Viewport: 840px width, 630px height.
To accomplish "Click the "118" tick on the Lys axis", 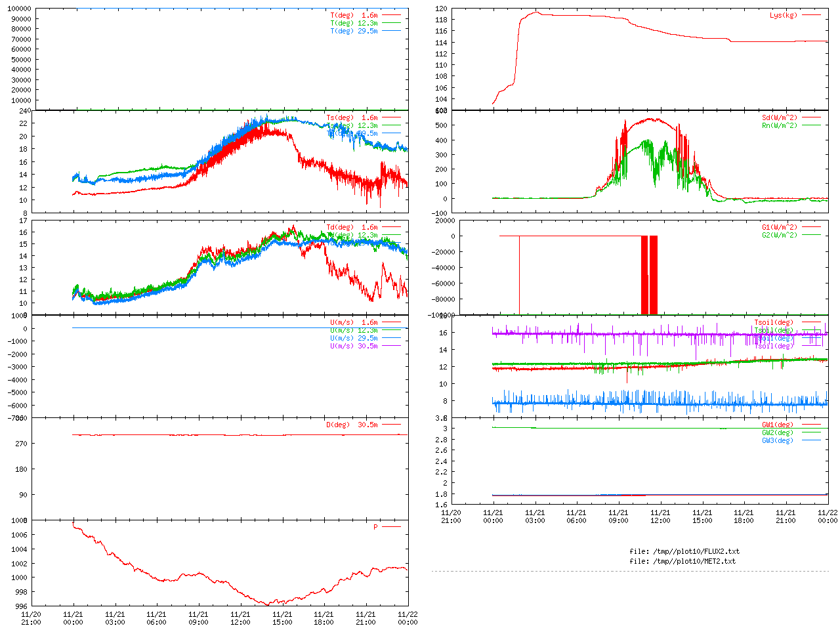I will pyautogui.click(x=441, y=20).
